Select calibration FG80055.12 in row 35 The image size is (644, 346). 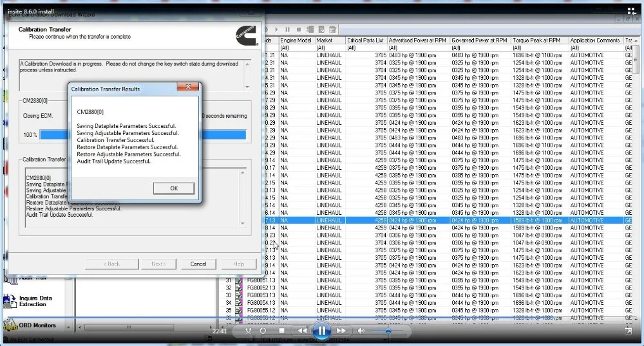[x=261, y=311]
